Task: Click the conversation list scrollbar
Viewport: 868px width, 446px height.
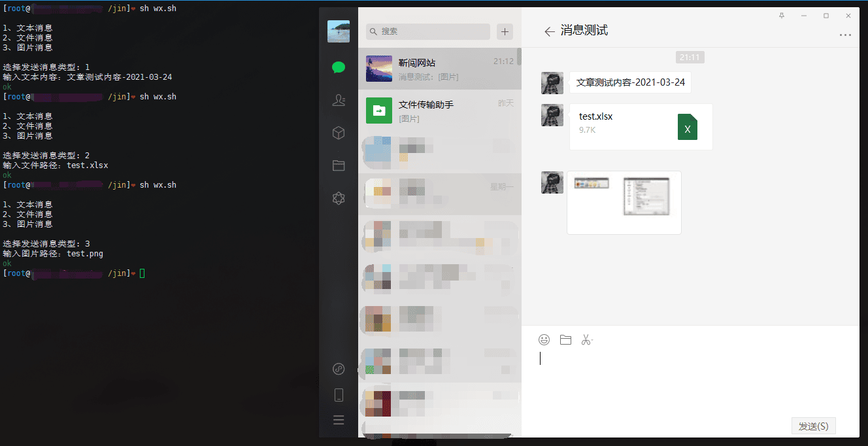Action: pos(519,57)
